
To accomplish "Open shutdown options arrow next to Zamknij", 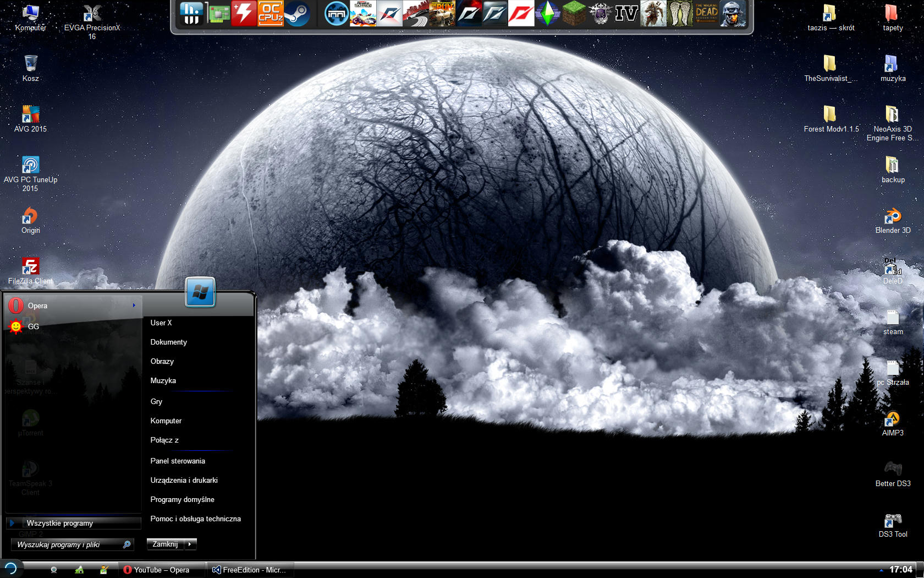I will tap(190, 544).
